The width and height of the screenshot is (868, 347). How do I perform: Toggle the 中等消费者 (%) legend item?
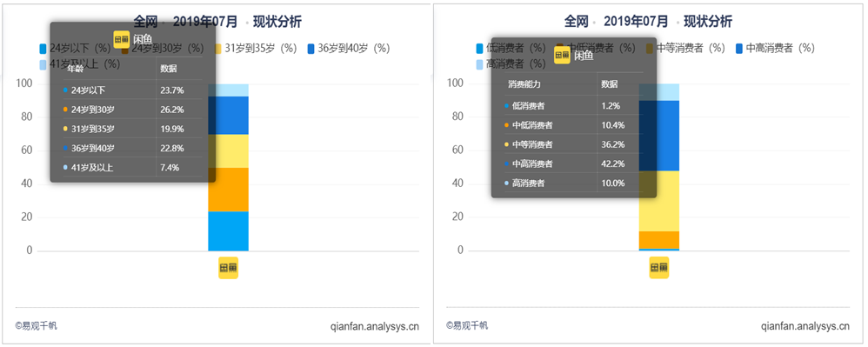[684, 48]
